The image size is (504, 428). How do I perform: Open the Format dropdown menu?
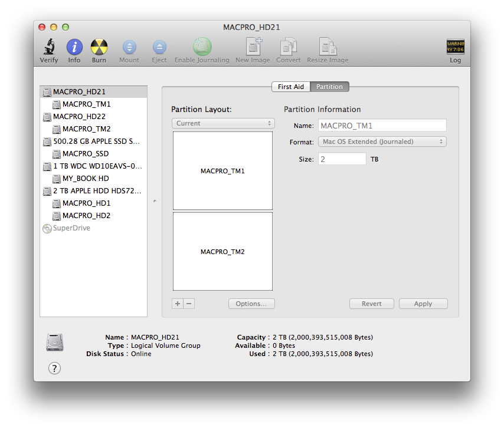click(x=382, y=141)
